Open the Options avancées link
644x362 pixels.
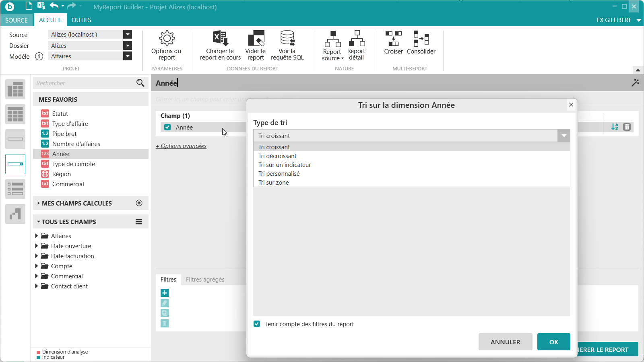[181, 146]
